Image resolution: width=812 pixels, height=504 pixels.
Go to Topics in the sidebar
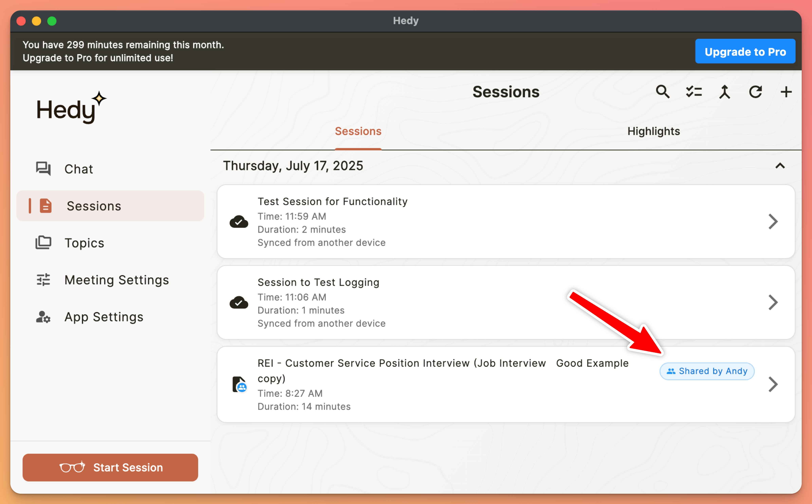84,243
